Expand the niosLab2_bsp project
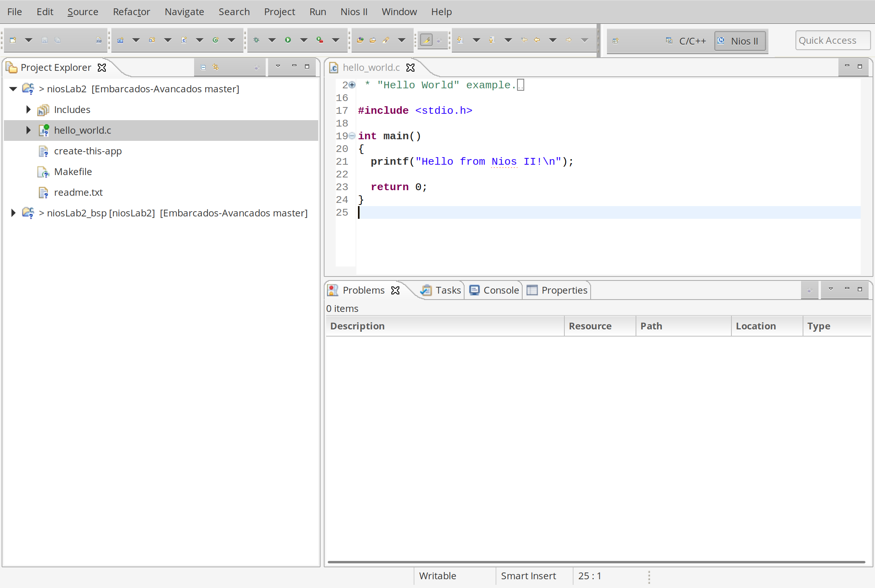The height and width of the screenshot is (588, 875). (x=13, y=213)
